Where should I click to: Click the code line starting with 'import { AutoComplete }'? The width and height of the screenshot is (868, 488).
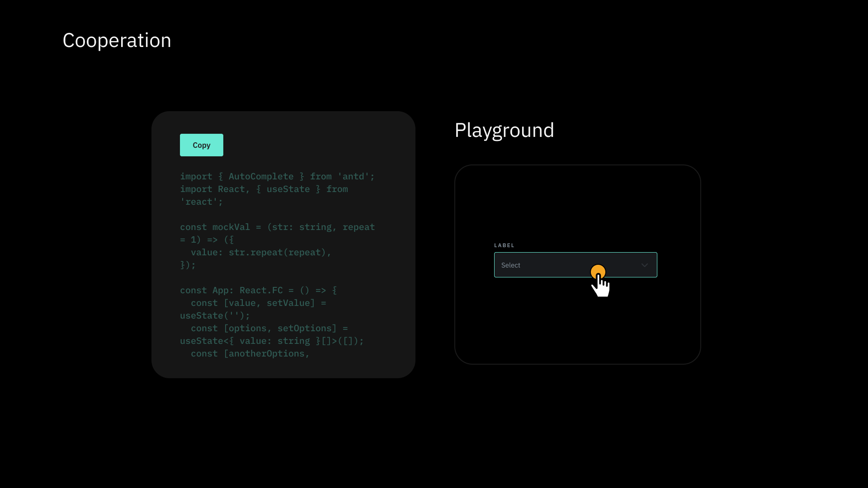pyautogui.click(x=277, y=177)
